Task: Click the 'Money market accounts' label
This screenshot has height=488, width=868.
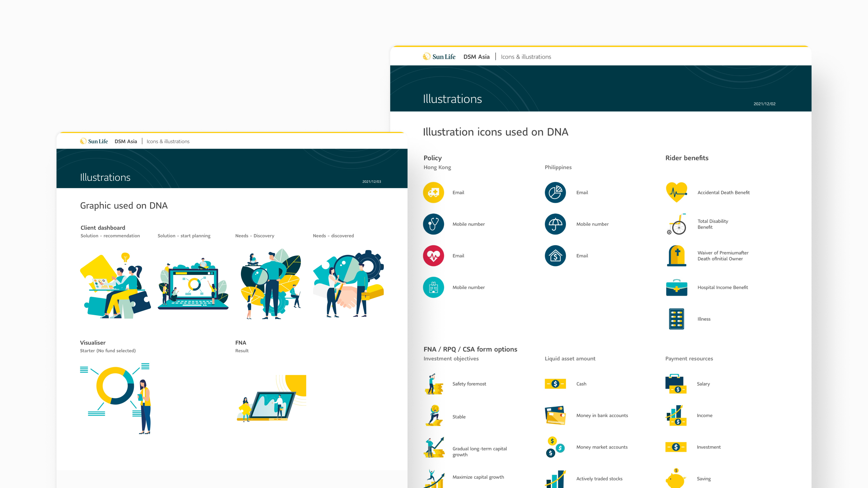Action: [x=602, y=447]
